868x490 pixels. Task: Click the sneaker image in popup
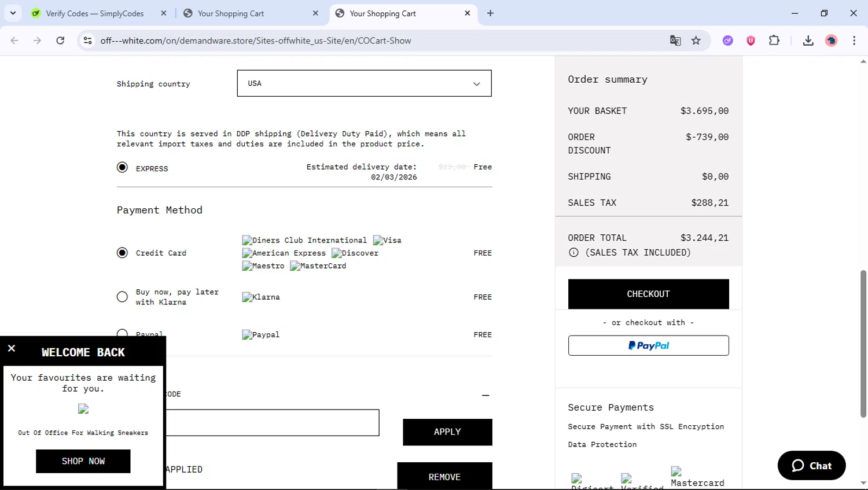click(x=83, y=409)
